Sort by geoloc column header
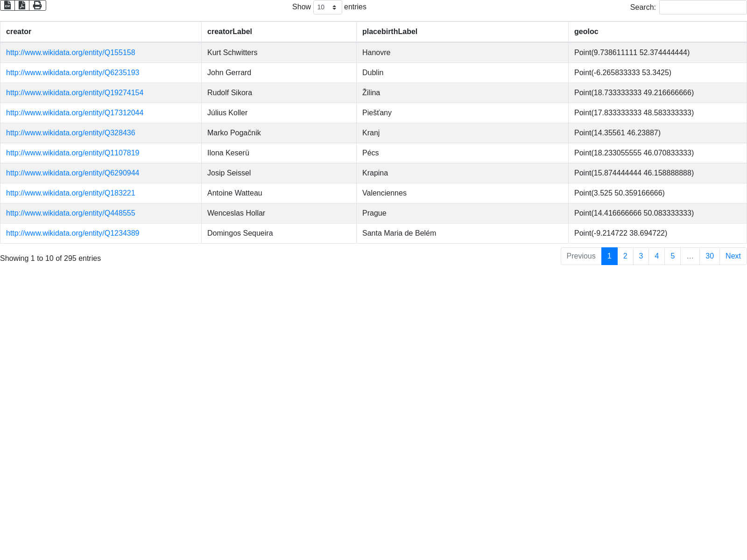Image resolution: width=747 pixels, height=560 pixels. tap(586, 32)
